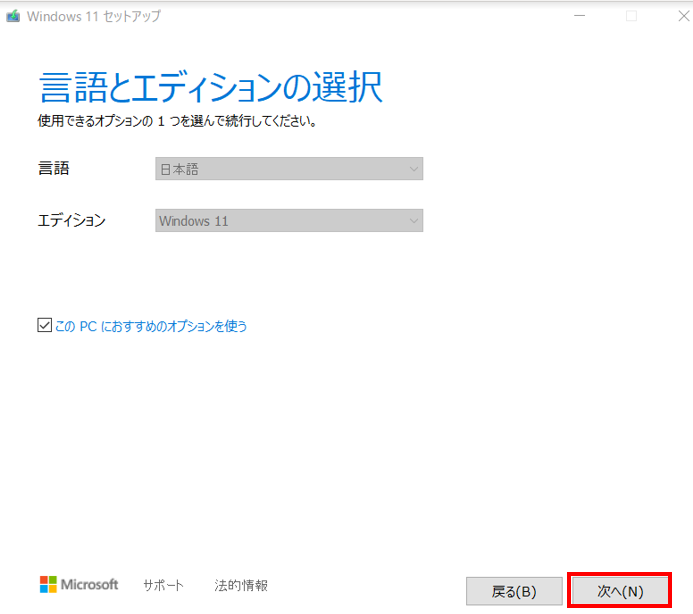Click the 'Windows 11 セットアップ' window title
The width and height of the screenshot is (693, 614).
click(x=94, y=16)
